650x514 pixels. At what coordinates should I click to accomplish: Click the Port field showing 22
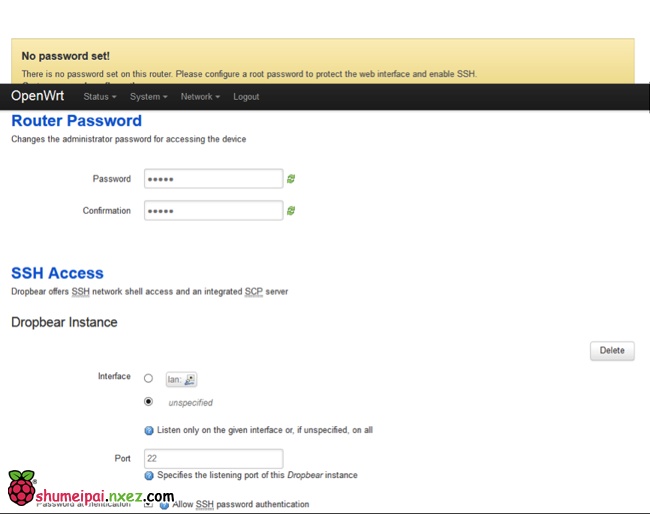(213, 458)
